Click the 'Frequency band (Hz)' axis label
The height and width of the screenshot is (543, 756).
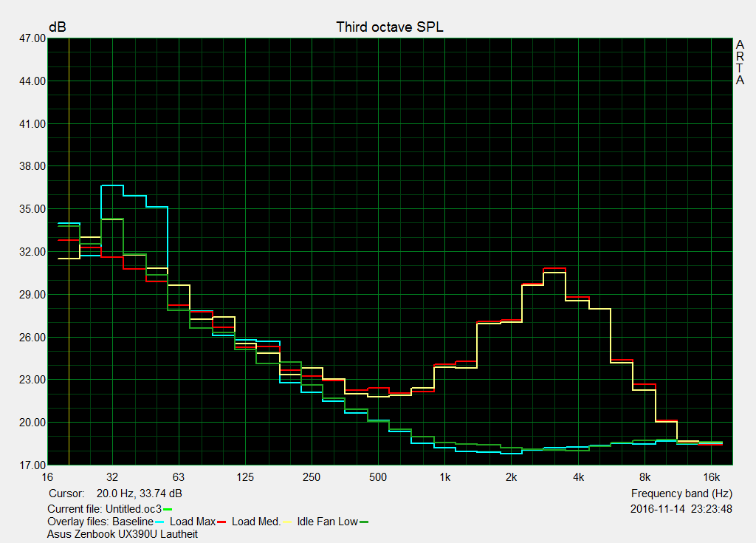point(681,494)
